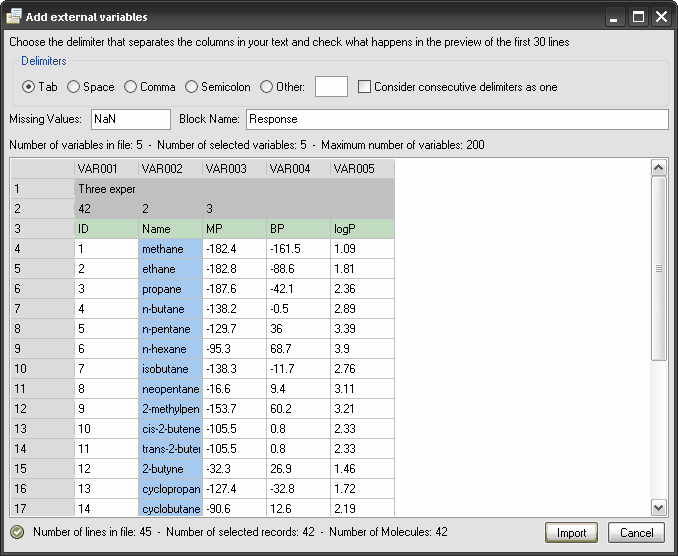Click row header number 1

click(42, 189)
